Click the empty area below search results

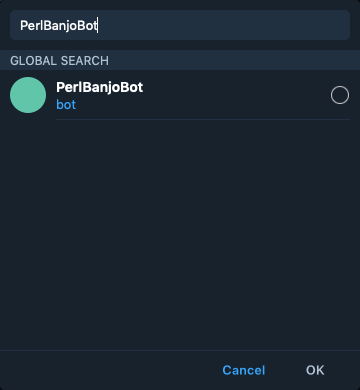coord(180,233)
